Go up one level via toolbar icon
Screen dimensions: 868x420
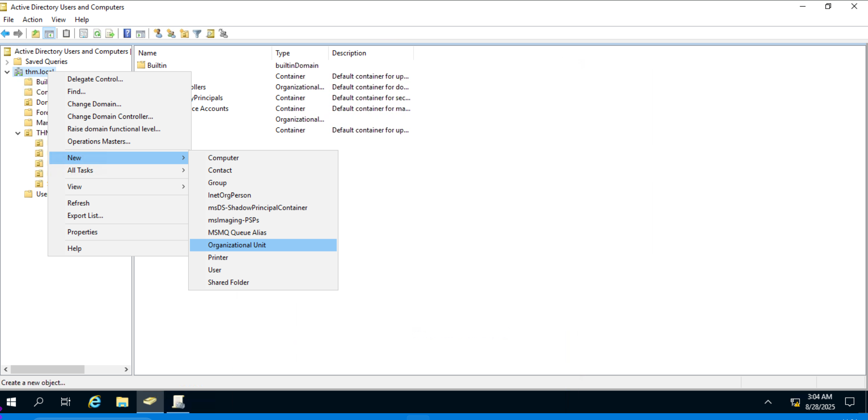pos(36,34)
